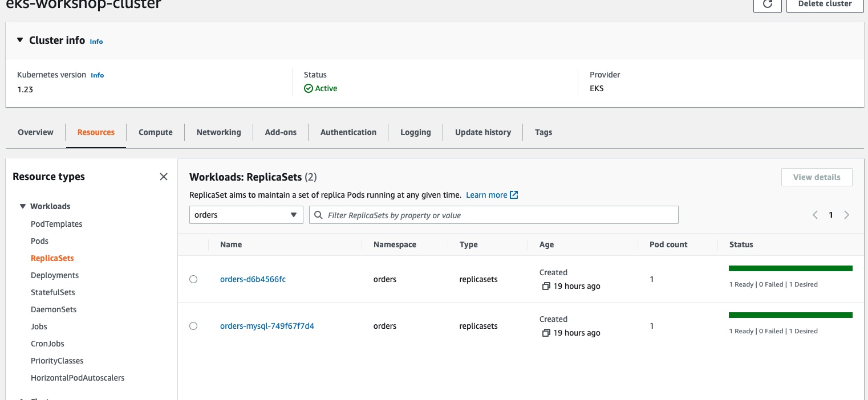Collapse the Workloads tree group
The height and width of the screenshot is (400, 868).
coord(23,206)
